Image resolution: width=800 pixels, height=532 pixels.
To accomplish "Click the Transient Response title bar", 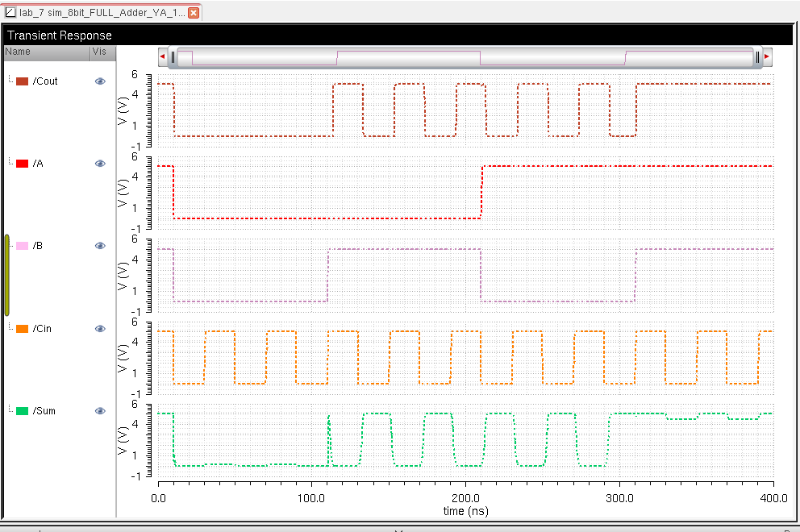I will pyautogui.click(x=399, y=35).
